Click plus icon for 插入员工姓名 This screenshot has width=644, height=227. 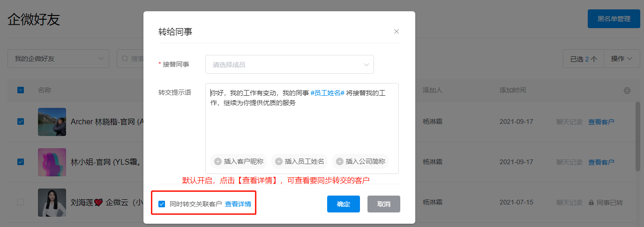(279, 161)
